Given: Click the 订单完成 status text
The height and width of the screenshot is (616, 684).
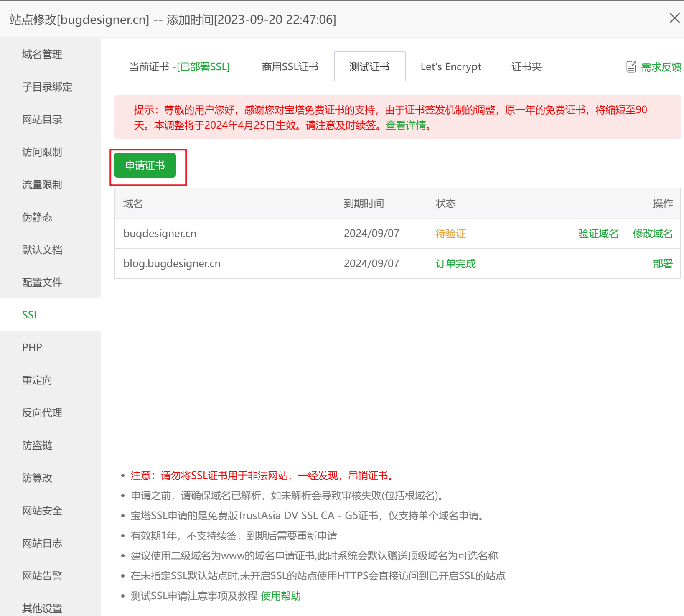Looking at the screenshot, I should coord(455,264).
